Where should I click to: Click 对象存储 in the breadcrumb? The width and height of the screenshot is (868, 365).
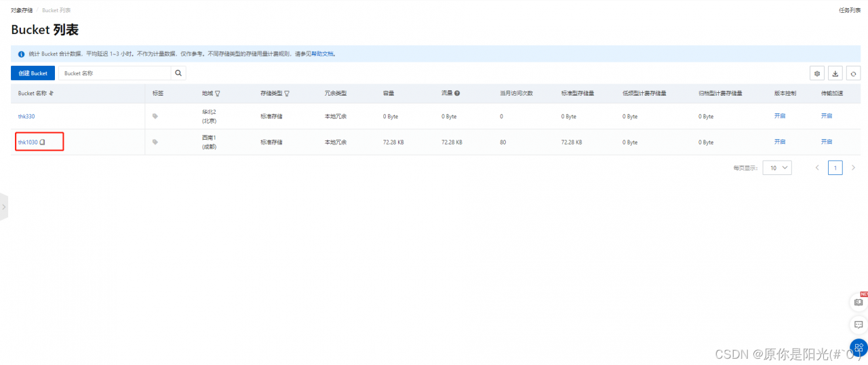[20, 10]
